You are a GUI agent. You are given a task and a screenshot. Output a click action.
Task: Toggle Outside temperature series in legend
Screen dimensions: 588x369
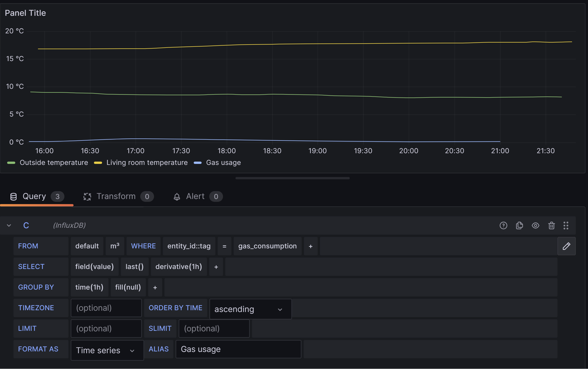54,163
